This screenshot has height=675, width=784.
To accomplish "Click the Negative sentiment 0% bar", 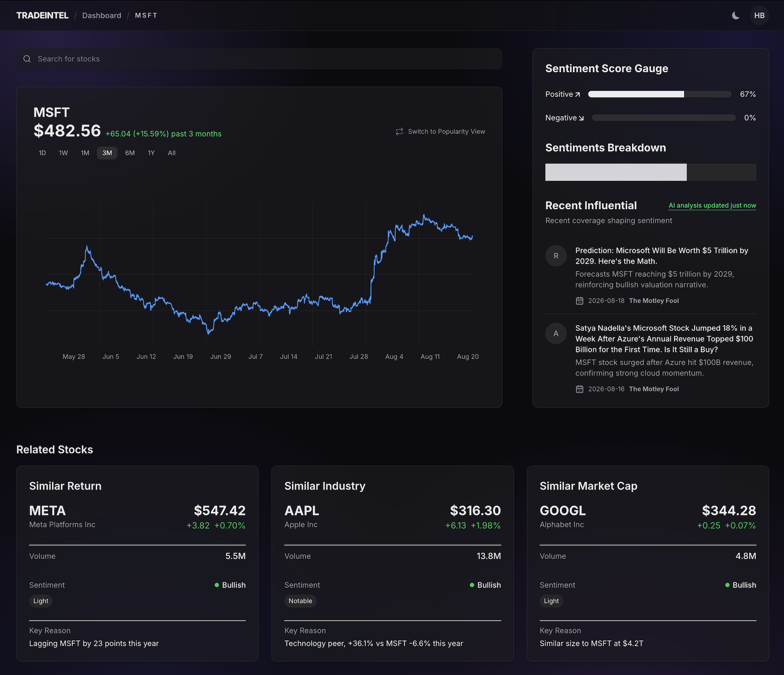I will [x=663, y=118].
